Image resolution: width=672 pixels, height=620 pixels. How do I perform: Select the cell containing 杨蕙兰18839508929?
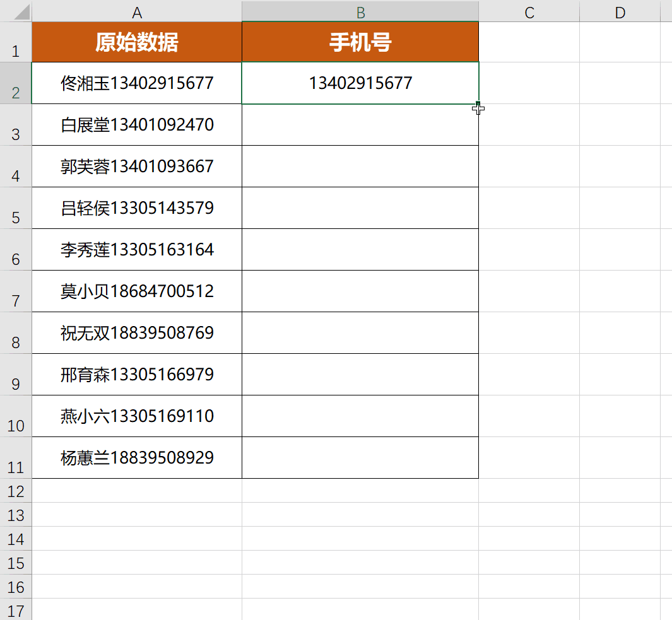pyautogui.click(x=137, y=457)
